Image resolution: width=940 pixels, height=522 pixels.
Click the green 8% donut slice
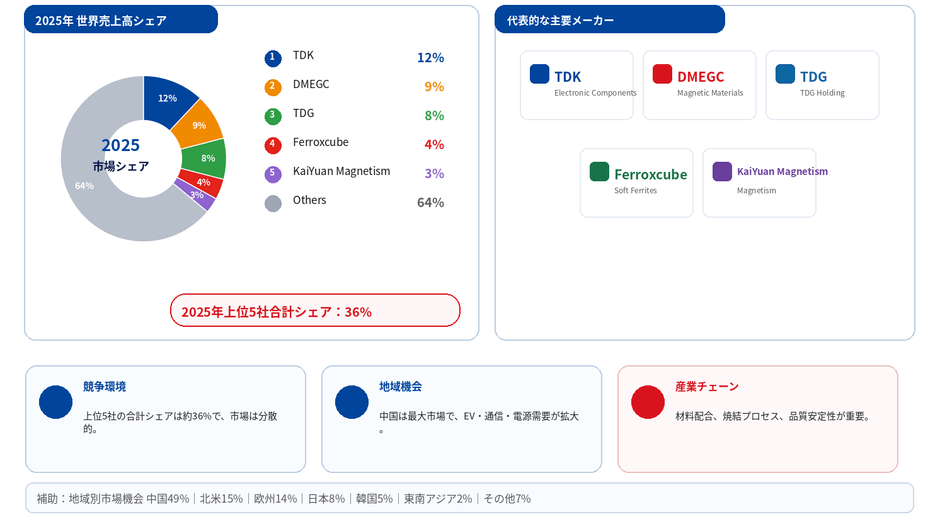(x=207, y=158)
